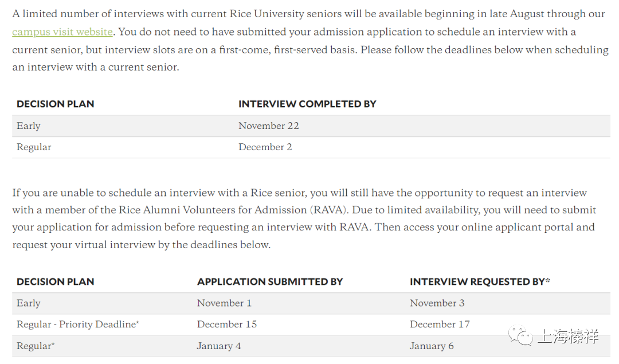Click the INTERVIEW COMPLETED BY column header
Screen dimensions: 619x364
tap(307, 104)
